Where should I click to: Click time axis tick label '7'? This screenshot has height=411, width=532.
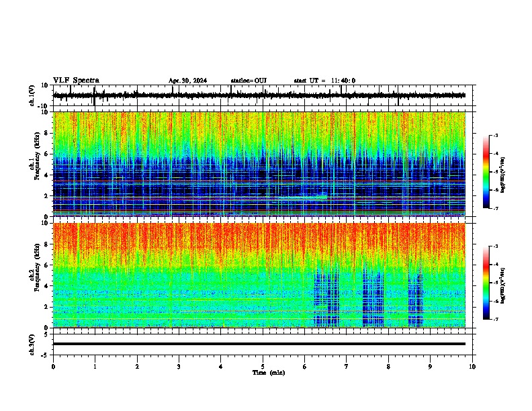tap(347, 367)
